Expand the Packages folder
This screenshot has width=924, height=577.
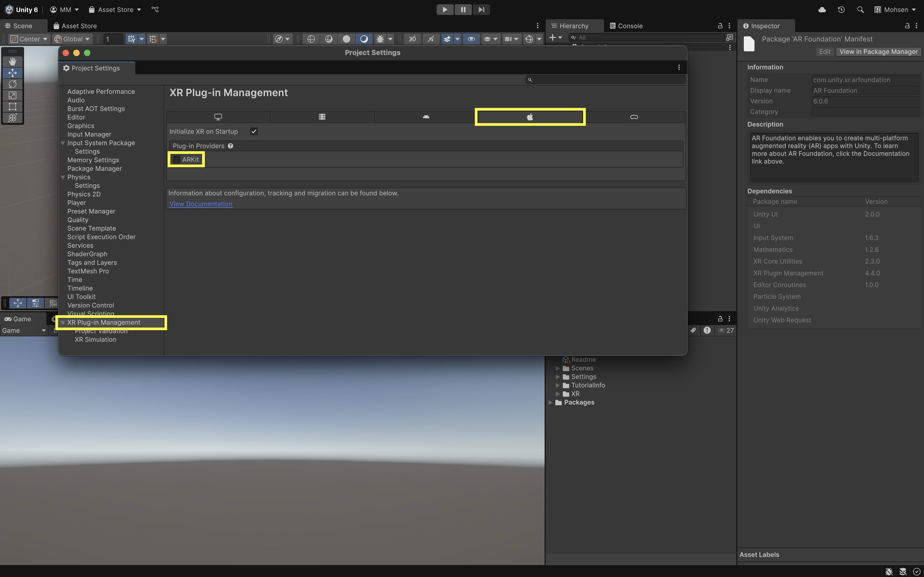click(550, 402)
